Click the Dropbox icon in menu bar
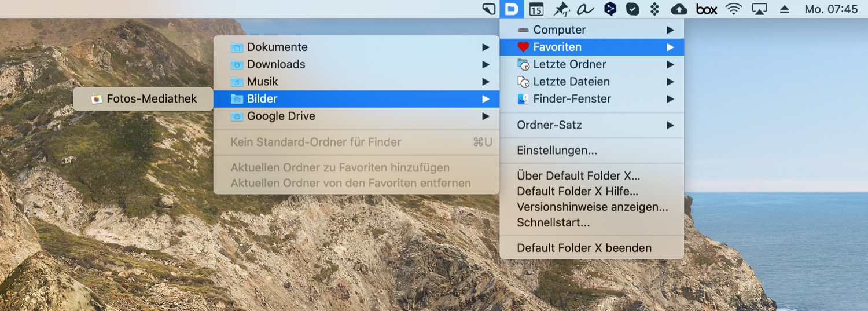The image size is (868, 311). (654, 9)
